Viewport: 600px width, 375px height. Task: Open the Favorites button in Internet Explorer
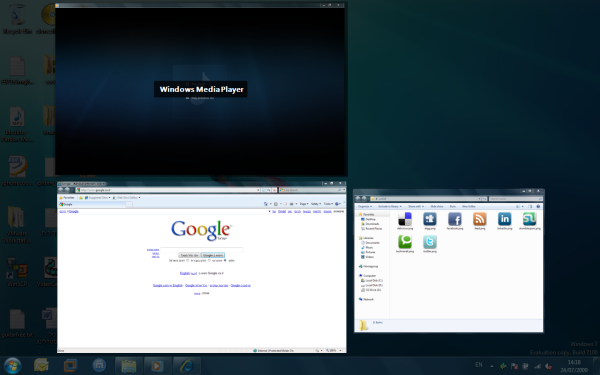[67, 197]
